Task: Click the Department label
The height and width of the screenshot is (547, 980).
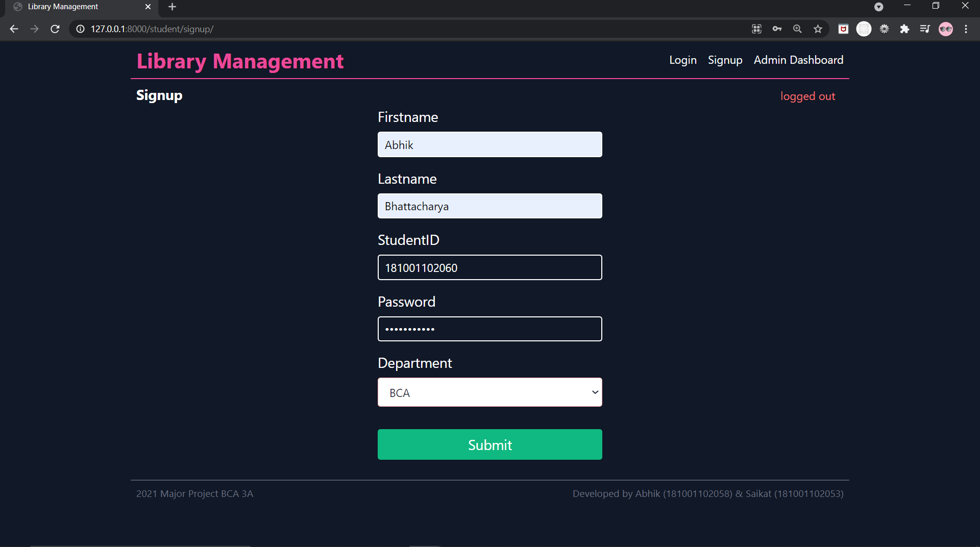Action: pos(414,363)
